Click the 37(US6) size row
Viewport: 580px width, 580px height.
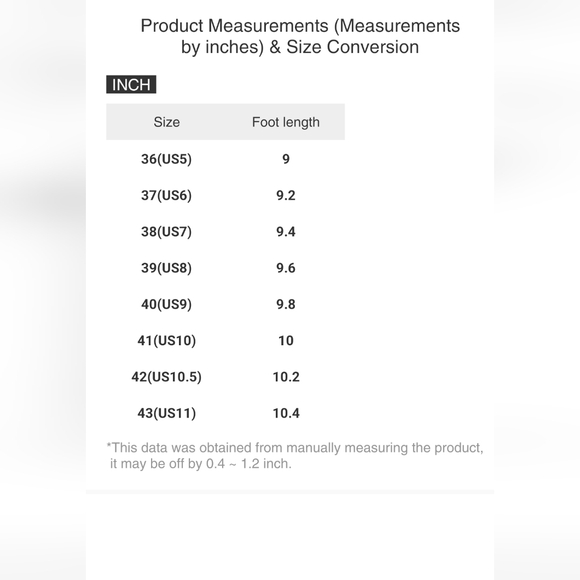pos(225,195)
